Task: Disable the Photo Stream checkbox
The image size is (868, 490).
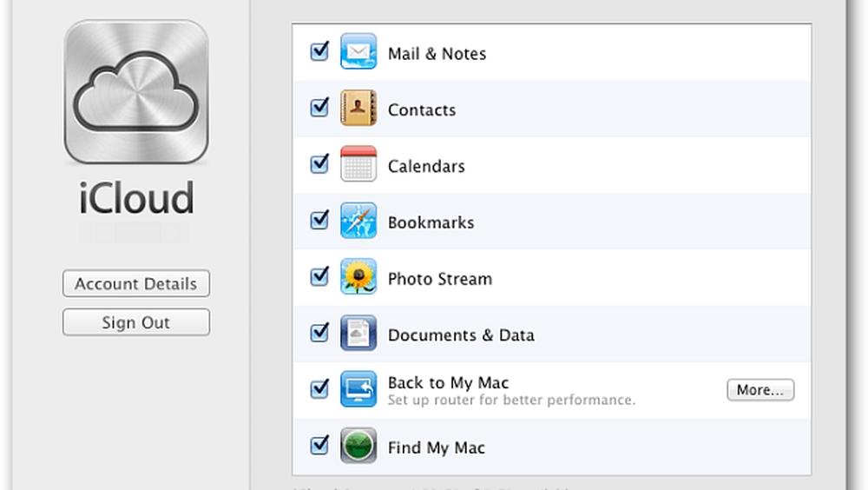Action: pos(319,277)
